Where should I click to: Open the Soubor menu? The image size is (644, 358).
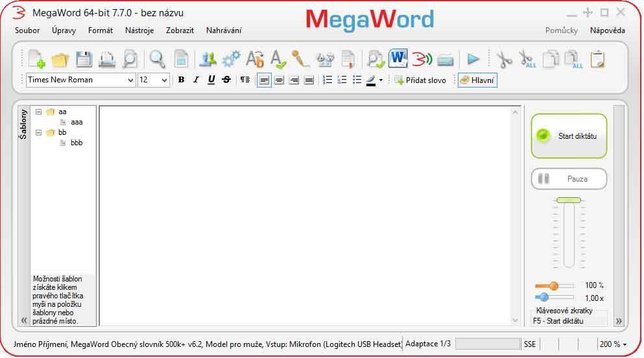[27, 30]
